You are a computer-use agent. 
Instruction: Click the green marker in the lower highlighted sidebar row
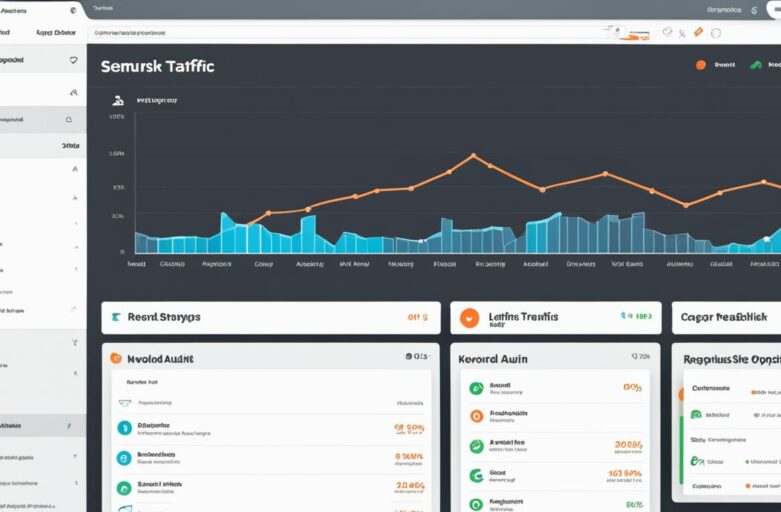tap(69, 426)
